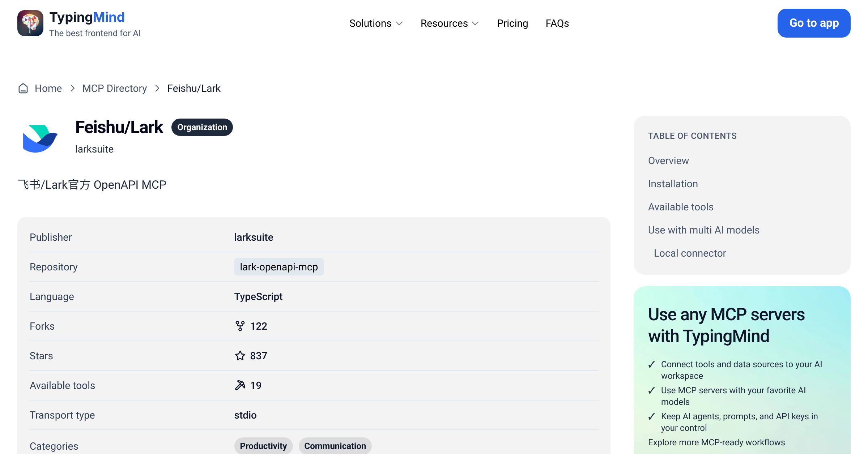This screenshot has width=868, height=454.
Task: Click Explore more MCP-ready workflows text
Action: pos(716,442)
